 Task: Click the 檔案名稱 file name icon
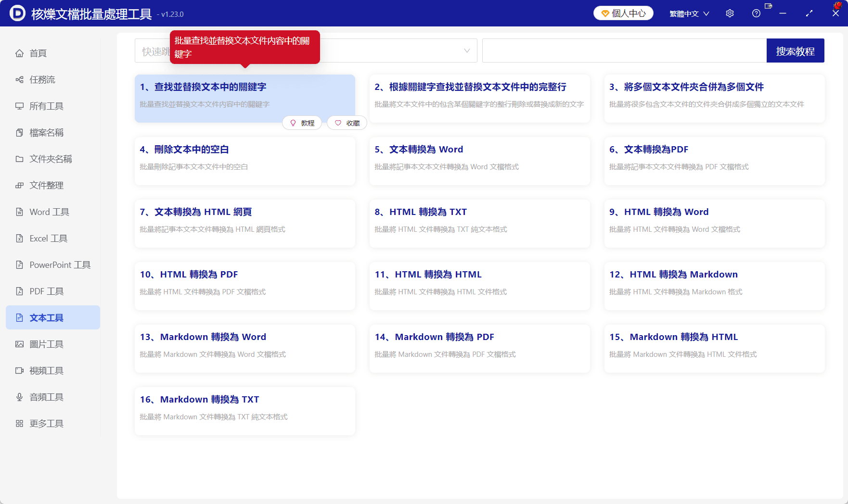pos(19,133)
